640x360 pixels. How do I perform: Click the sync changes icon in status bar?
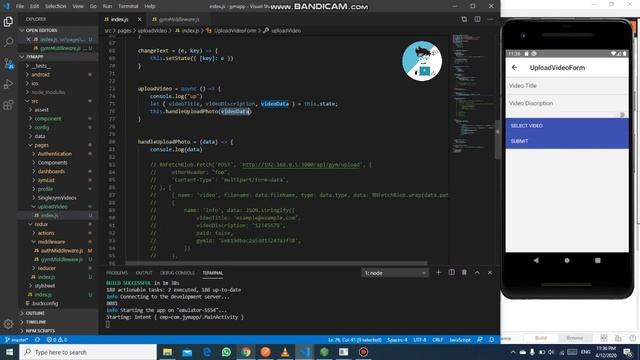pos(37,340)
